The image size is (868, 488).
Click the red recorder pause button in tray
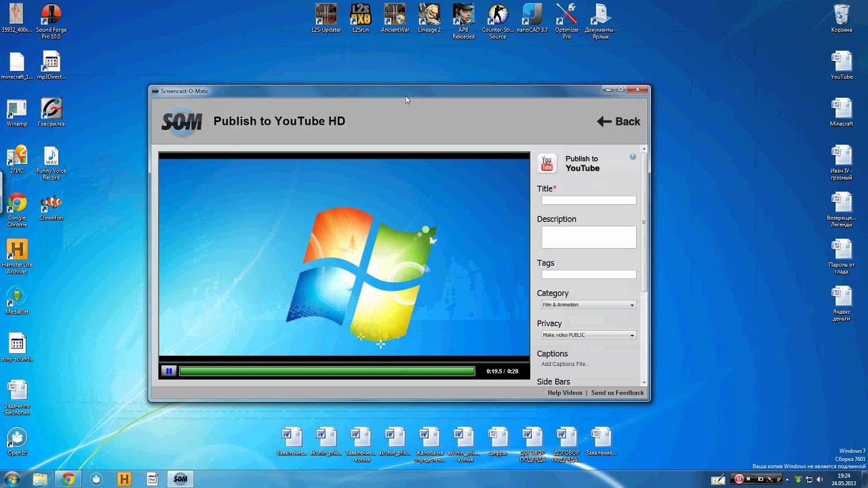tap(739, 479)
